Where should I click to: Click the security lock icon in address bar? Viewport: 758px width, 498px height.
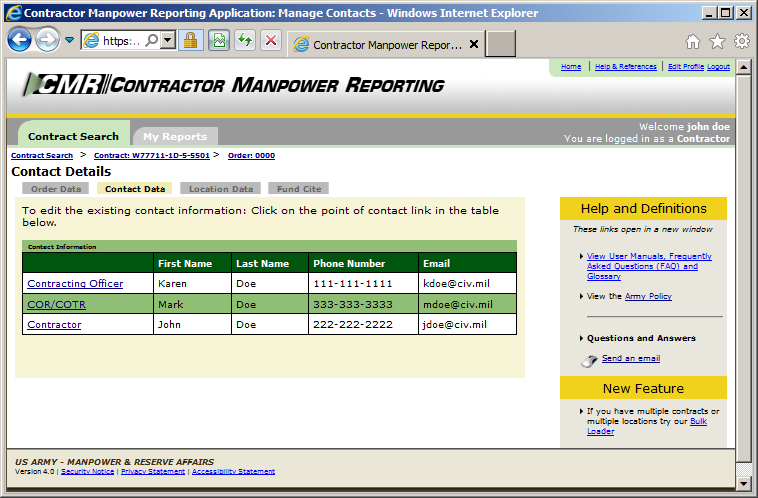[x=191, y=41]
